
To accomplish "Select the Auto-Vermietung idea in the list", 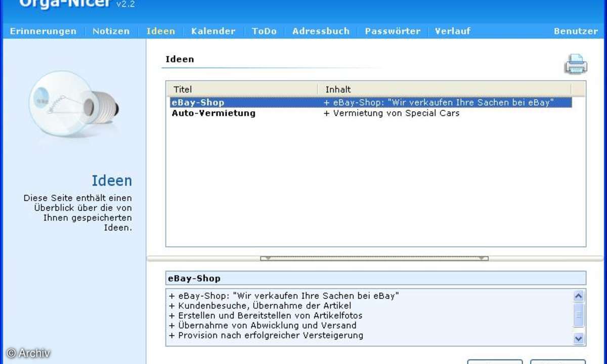I will tap(213, 113).
